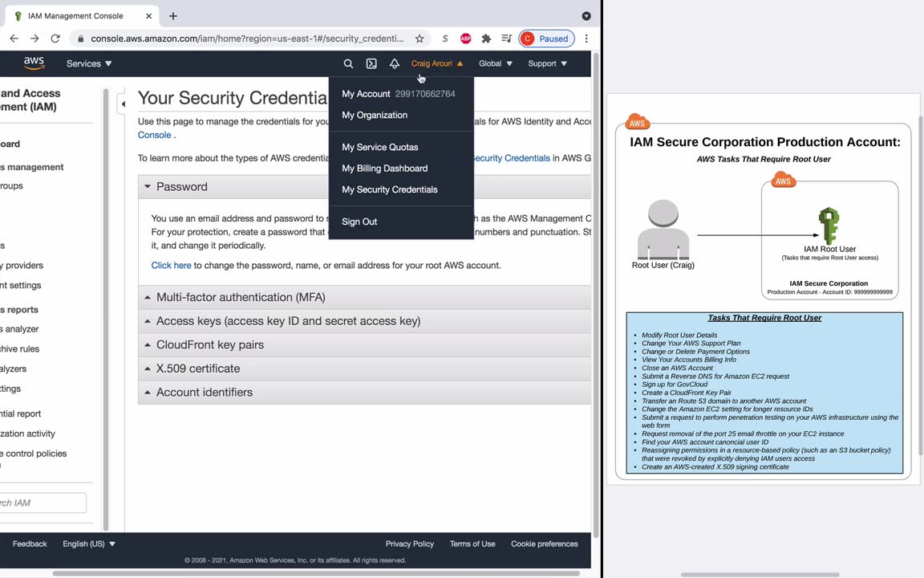Screen dimensions: 924x578
Task: Click the IAM Root User key graphic in diagram
Action: [x=829, y=226]
